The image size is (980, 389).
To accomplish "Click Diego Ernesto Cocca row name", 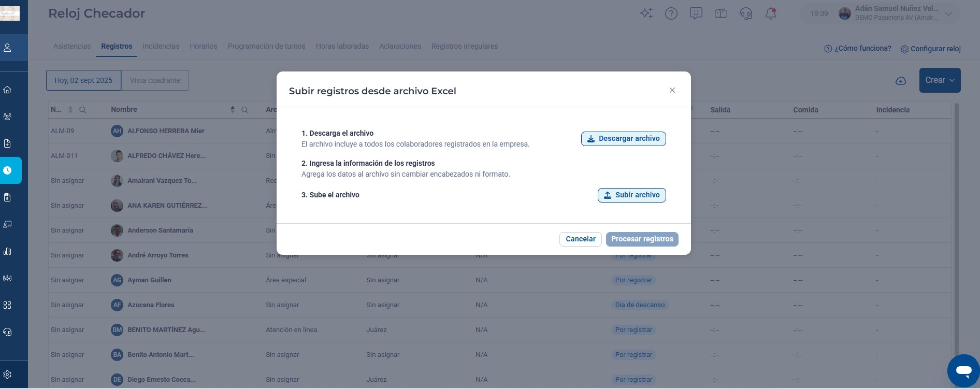I will pos(162,380).
